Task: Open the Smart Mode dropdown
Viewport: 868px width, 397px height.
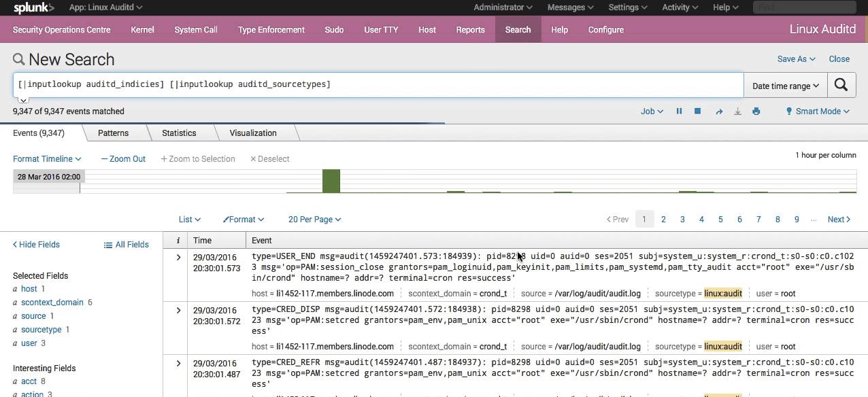Action: point(818,111)
